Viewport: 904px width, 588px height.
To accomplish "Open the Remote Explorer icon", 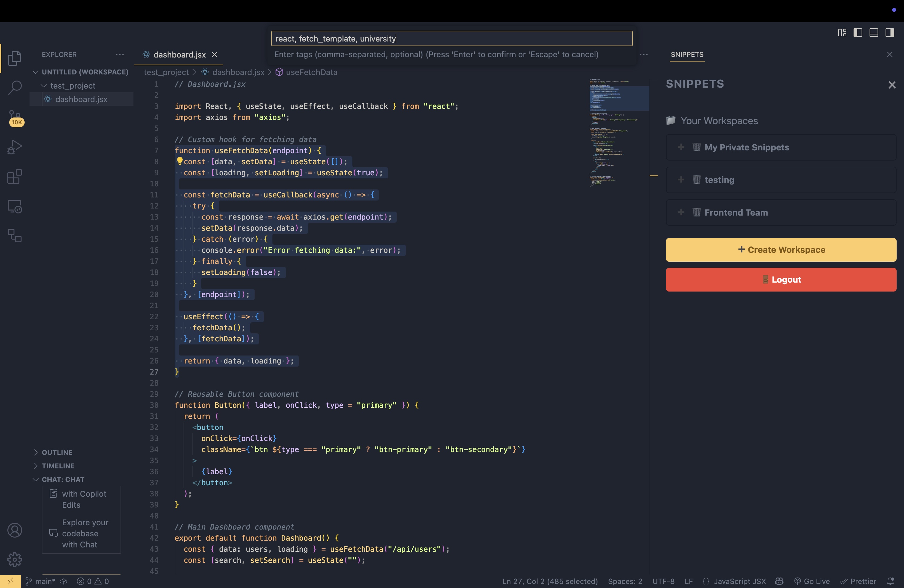I will coord(14,206).
